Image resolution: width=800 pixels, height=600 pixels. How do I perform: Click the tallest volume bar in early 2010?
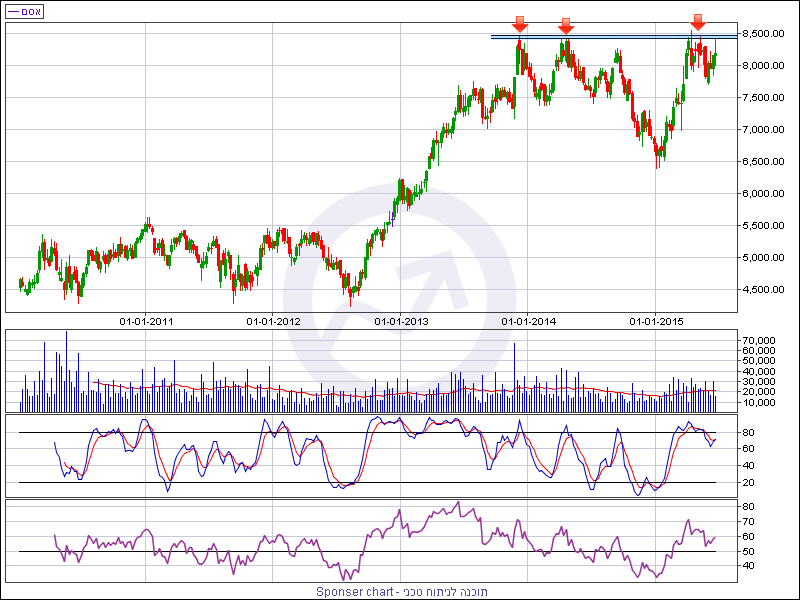coord(67,370)
